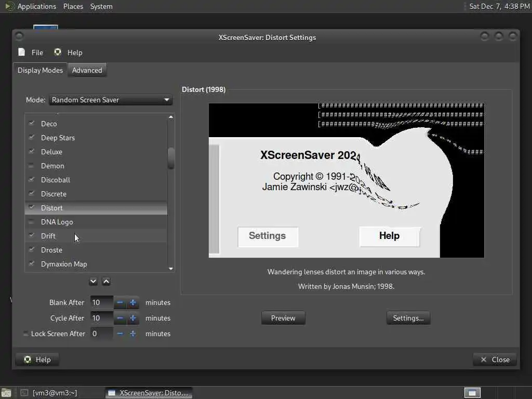Click the window menu button at title bar left

coord(19,36)
